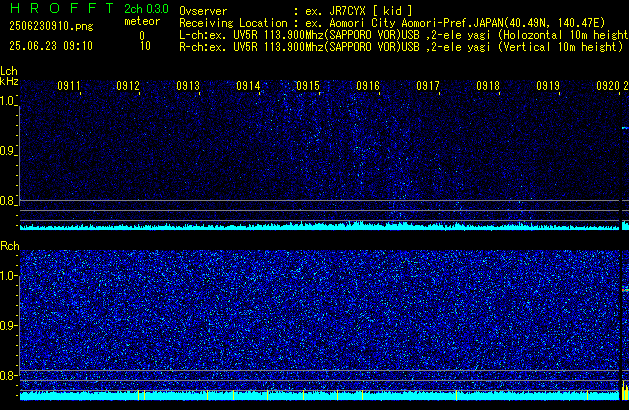Click the Lch 1.0 frequency axis label

[x=8, y=101]
